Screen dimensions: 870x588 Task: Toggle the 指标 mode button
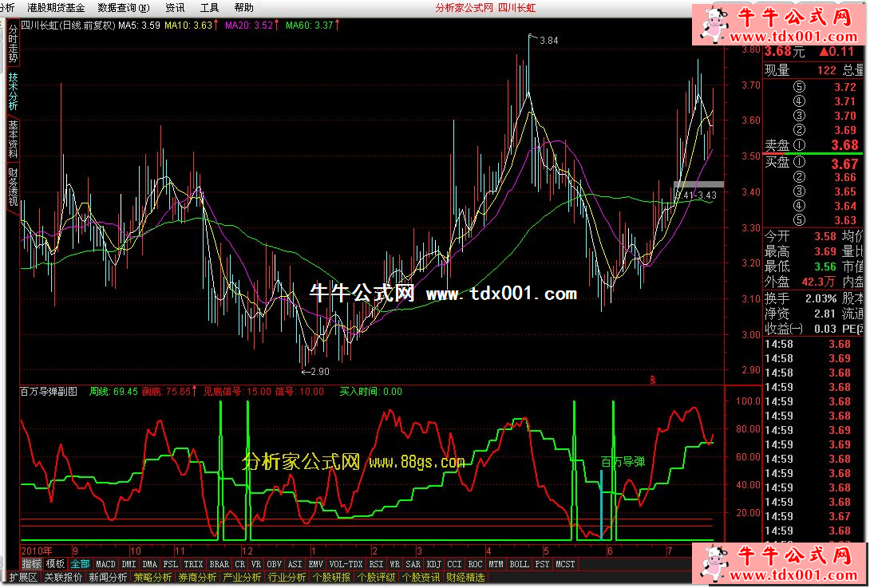pyautogui.click(x=31, y=564)
